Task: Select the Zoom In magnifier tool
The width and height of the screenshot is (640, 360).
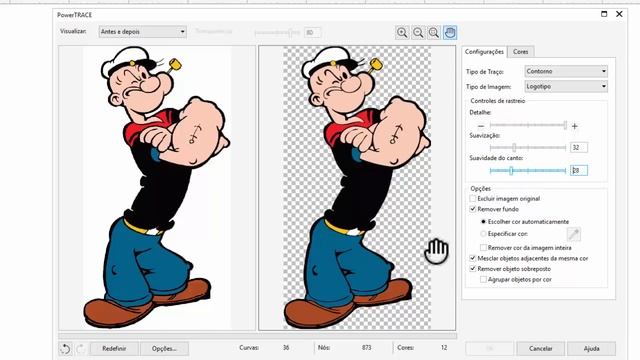Action: pos(402,33)
